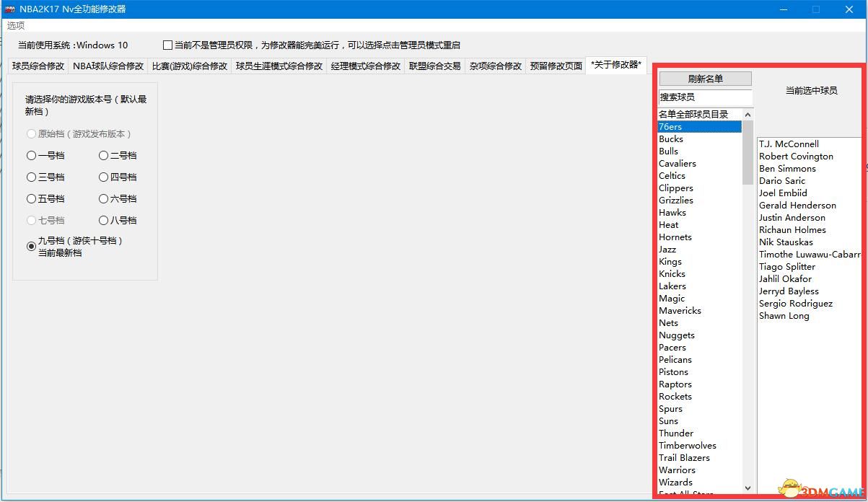Go to the 比赛(游戏)综合修改 tab

190,66
